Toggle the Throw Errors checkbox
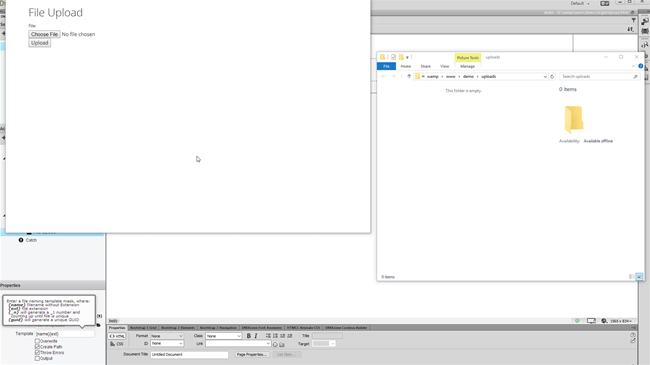This screenshot has height=365, width=650. pyautogui.click(x=37, y=353)
